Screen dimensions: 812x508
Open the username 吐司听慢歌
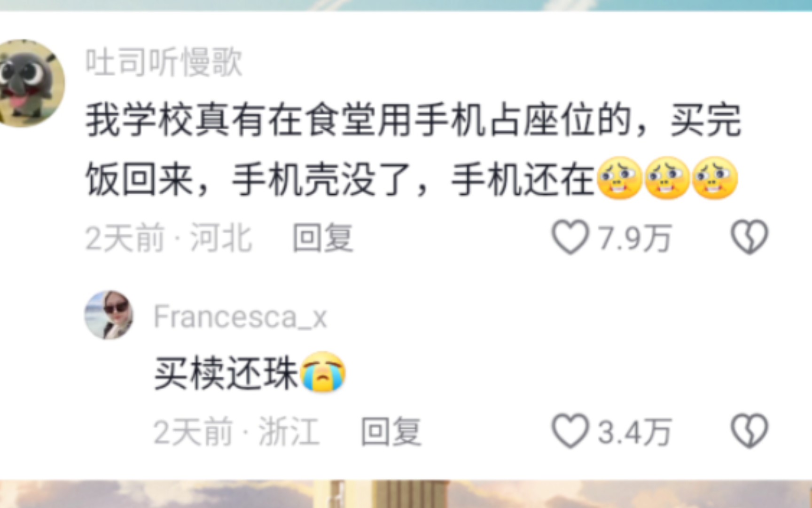(164, 62)
